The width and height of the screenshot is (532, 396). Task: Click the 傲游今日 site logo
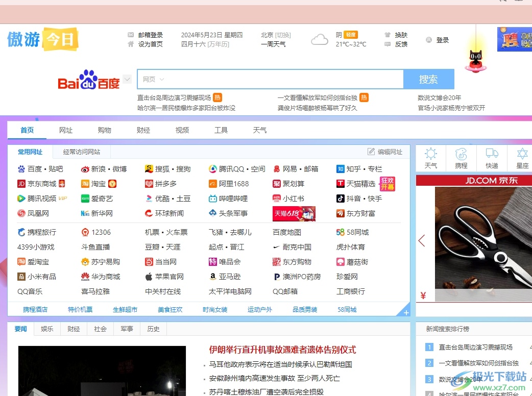tap(43, 39)
